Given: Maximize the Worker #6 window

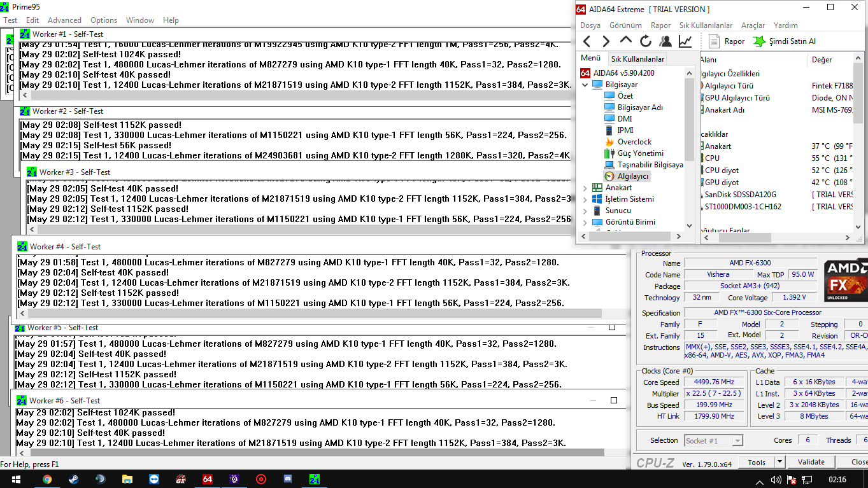Looking at the screenshot, I should [x=614, y=400].
